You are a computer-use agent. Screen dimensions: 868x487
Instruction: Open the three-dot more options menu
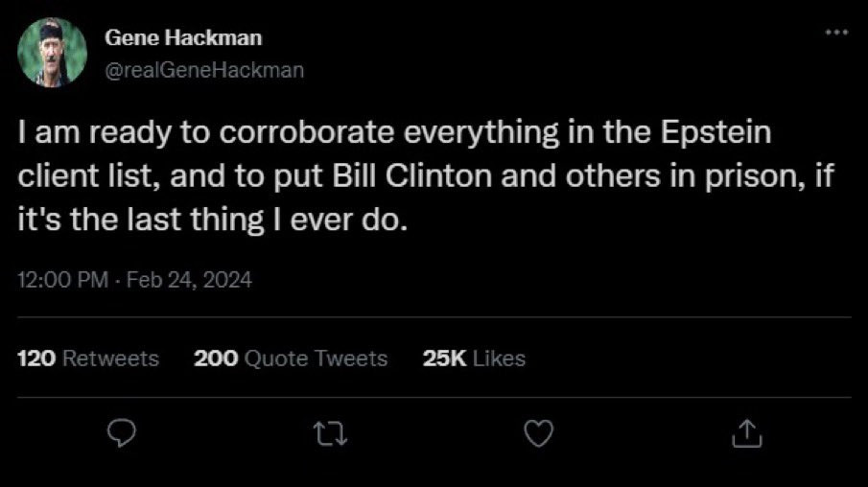(836, 33)
